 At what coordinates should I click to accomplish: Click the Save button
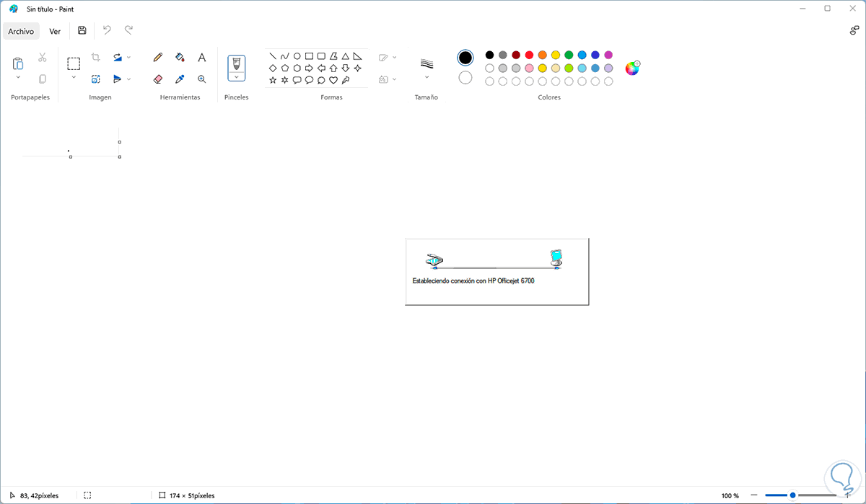[x=82, y=30]
